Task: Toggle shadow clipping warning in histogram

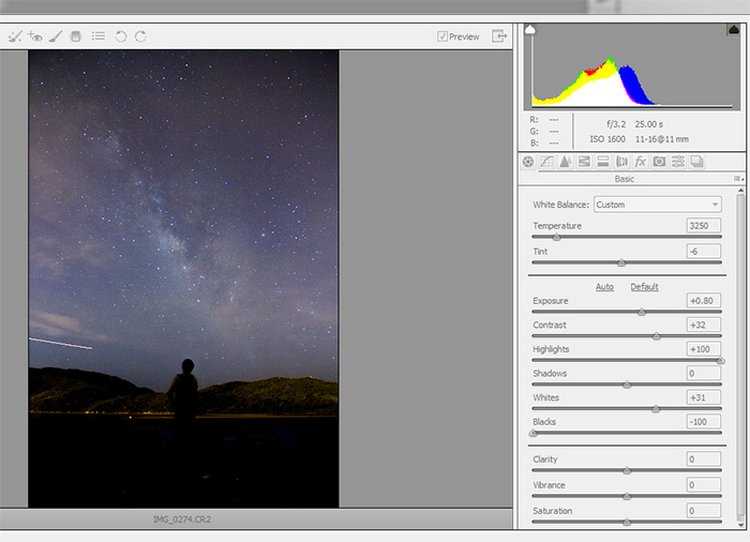Action: (x=530, y=31)
